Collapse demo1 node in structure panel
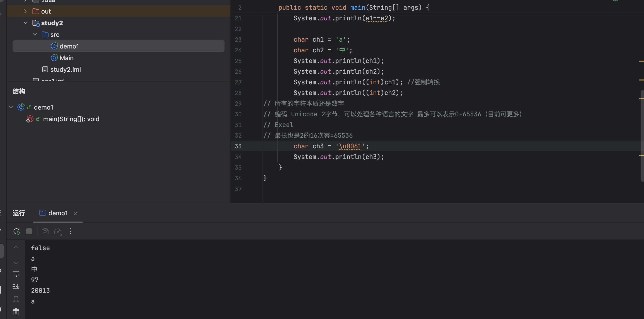The image size is (644, 319). click(11, 107)
